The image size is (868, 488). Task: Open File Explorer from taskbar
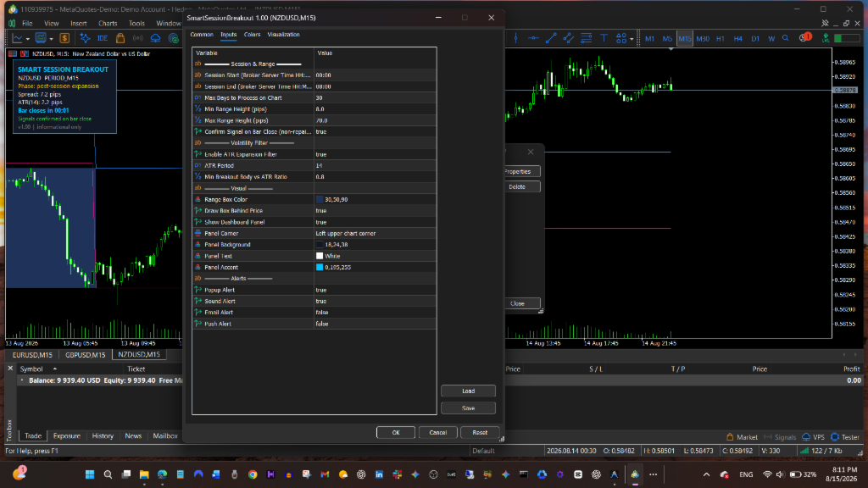[x=144, y=474]
